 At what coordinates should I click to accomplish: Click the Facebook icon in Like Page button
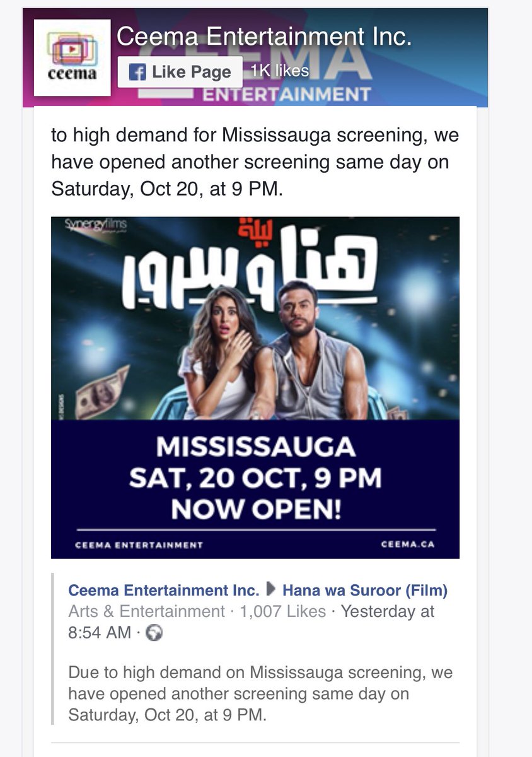click(x=137, y=72)
